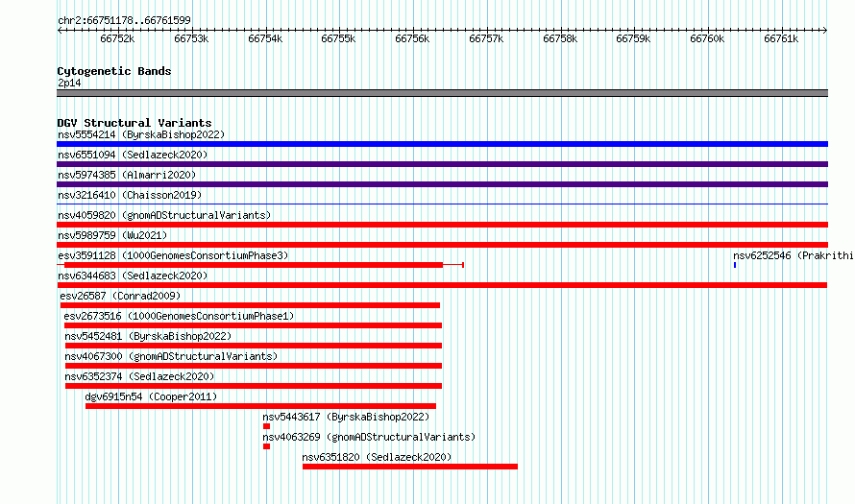Open variant label esv3591128 (1000GenomesConsortiumPhase3)

click(x=173, y=256)
